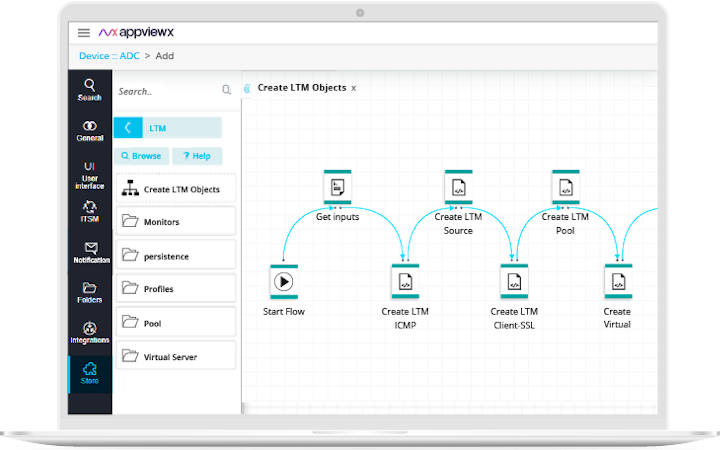Go back using the LTM chevron arrow
Viewport: 720px width, 450px height.
pos(128,128)
